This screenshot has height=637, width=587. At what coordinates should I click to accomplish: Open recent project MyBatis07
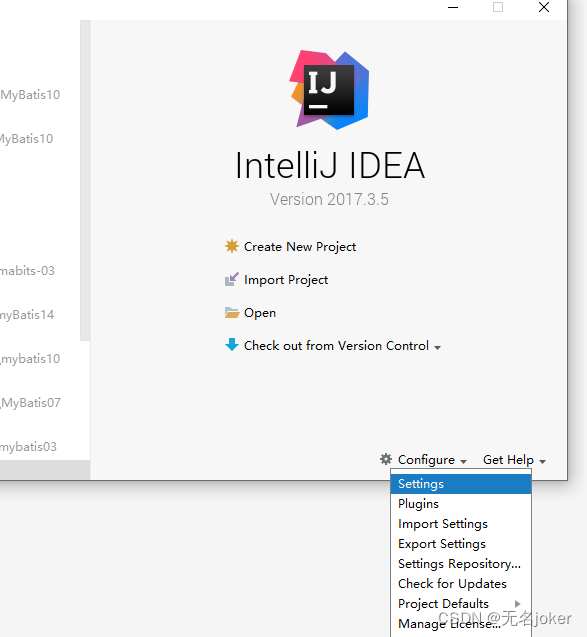30,403
